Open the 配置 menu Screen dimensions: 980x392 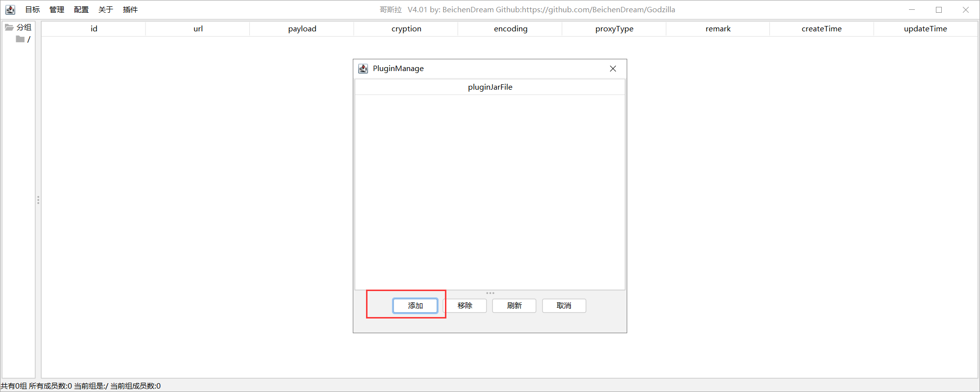tap(81, 10)
